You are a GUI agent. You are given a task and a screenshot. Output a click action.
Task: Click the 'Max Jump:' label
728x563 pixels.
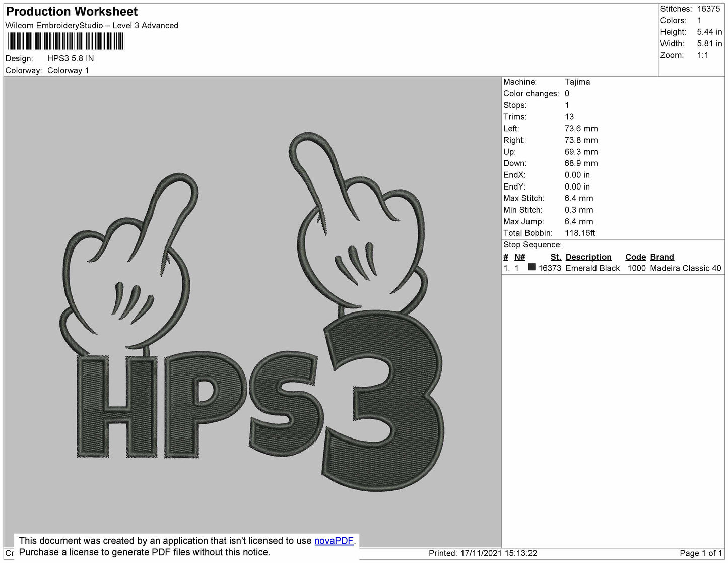click(523, 221)
